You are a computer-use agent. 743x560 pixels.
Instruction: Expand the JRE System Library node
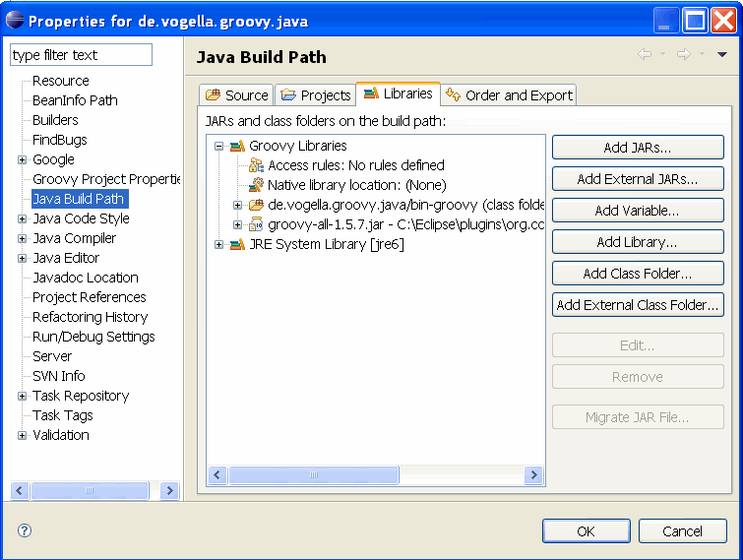(x=218, y=244)
